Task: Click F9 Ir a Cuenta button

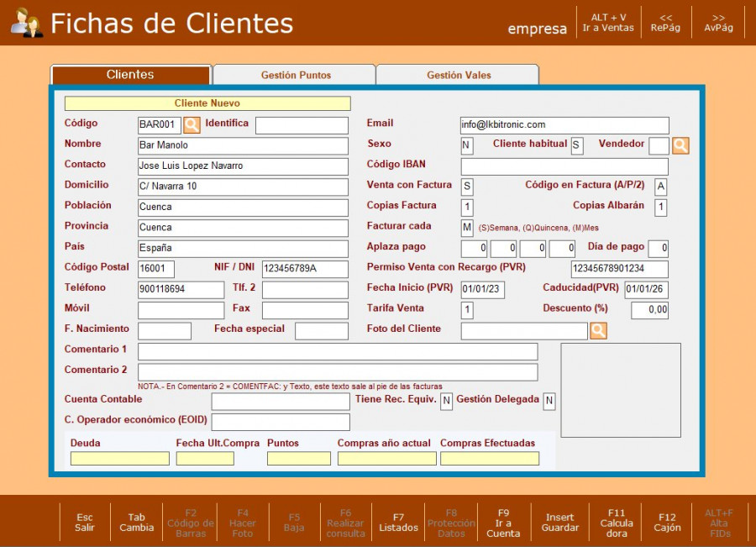Action: 503,523
